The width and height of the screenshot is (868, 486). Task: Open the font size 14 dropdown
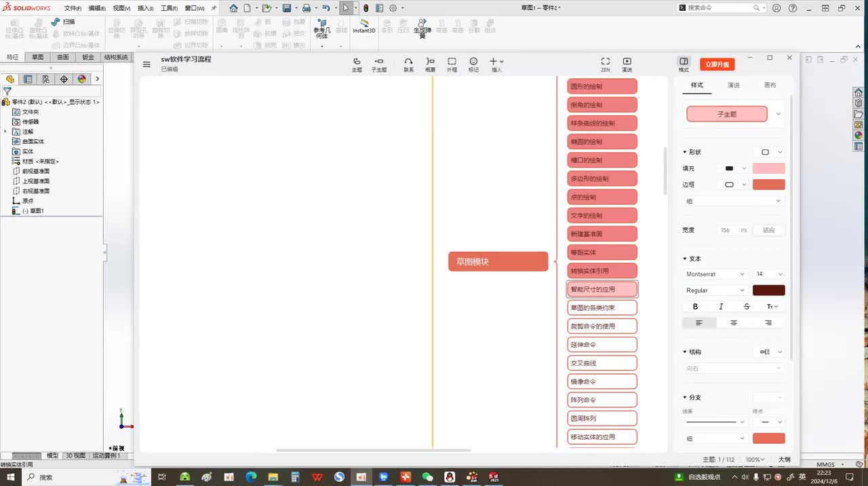tap(769, 274)
